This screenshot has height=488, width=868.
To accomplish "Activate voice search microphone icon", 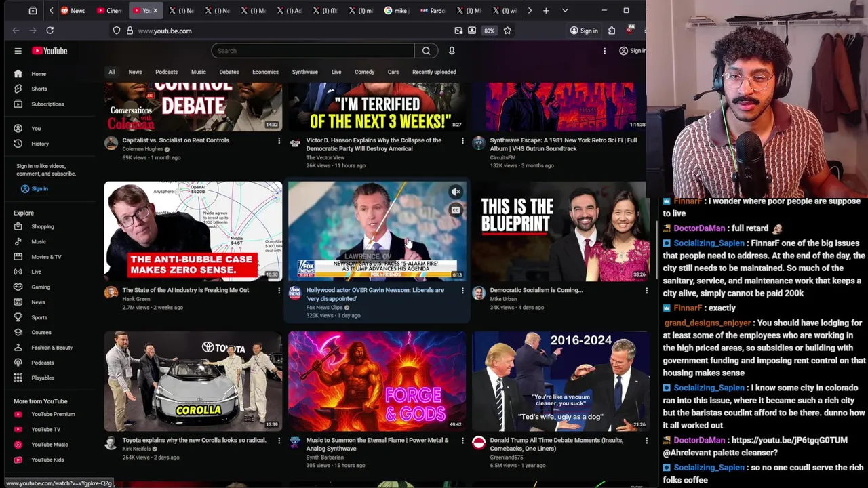I will click(452, 51).
